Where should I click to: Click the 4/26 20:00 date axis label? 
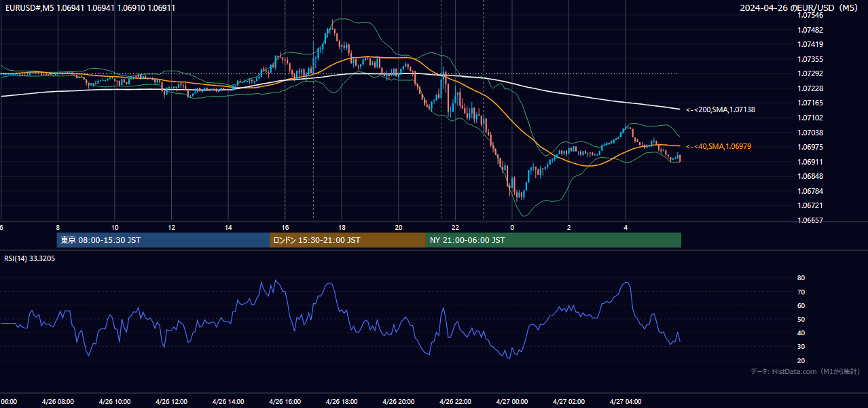point(399,402)
